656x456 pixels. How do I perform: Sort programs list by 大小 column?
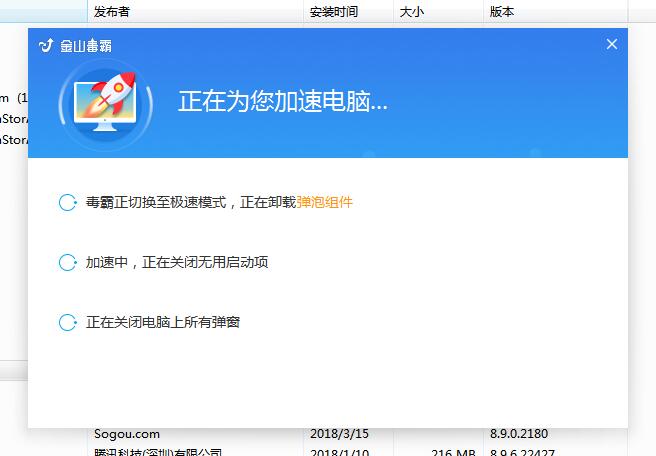[438, 11]
